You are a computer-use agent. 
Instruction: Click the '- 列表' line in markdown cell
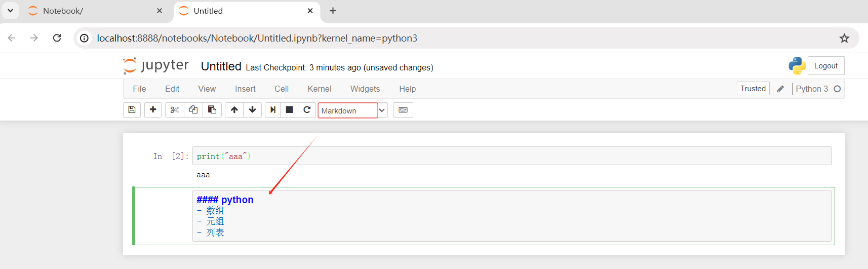coord(210,233)
